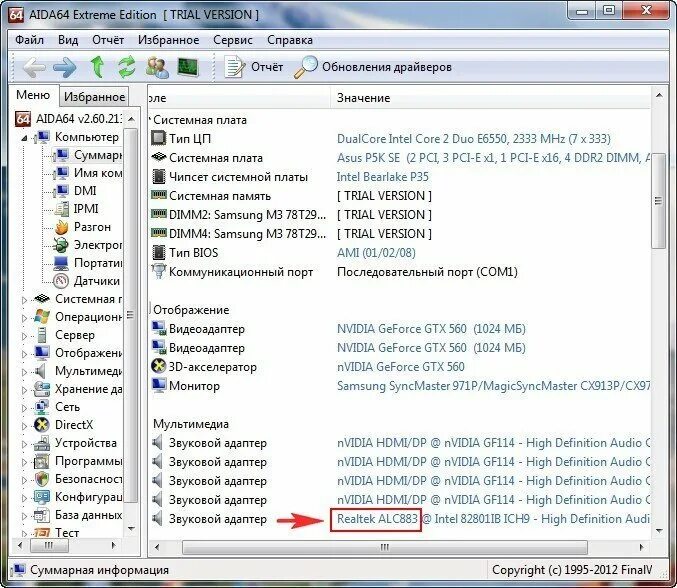Collapse the Компьютер tree node
Viewport: 677px width, 588px height.
coord(24,138)
